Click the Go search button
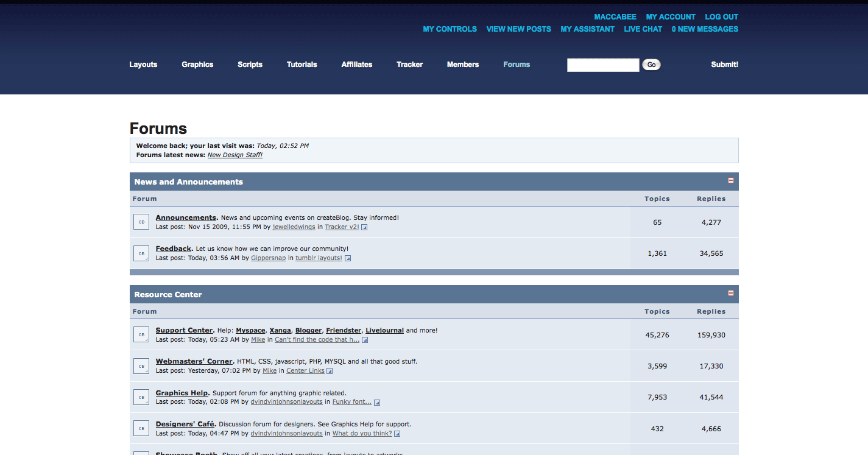 pyautogui.click(x=651, y=65)
